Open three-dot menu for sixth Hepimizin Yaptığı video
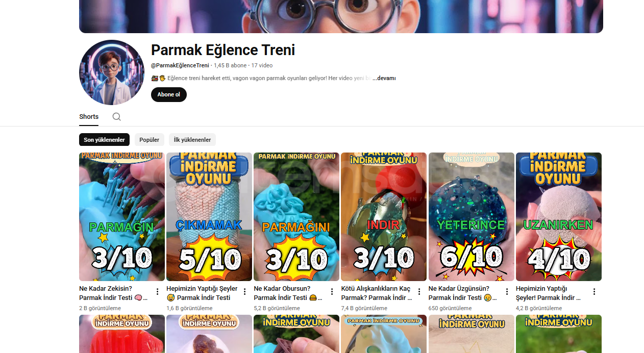The image size is (644, 353). tap(594, 292)
